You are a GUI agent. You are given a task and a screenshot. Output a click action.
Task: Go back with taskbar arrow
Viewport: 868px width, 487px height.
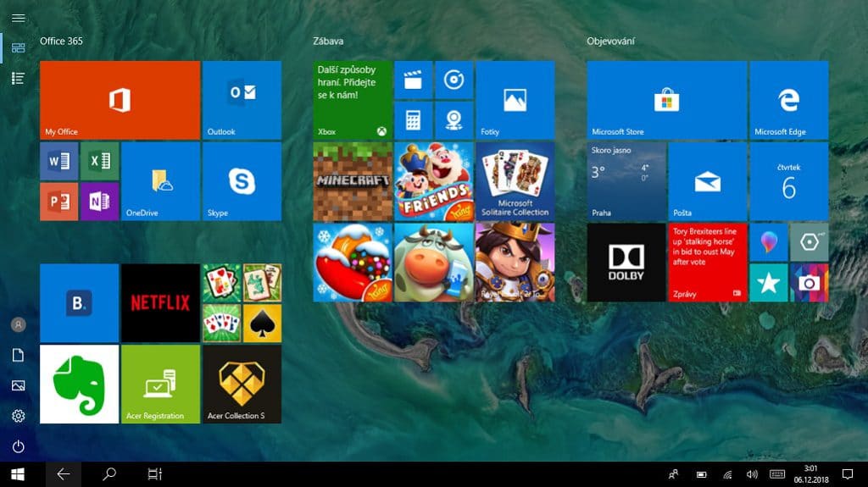tap(63, 474)
